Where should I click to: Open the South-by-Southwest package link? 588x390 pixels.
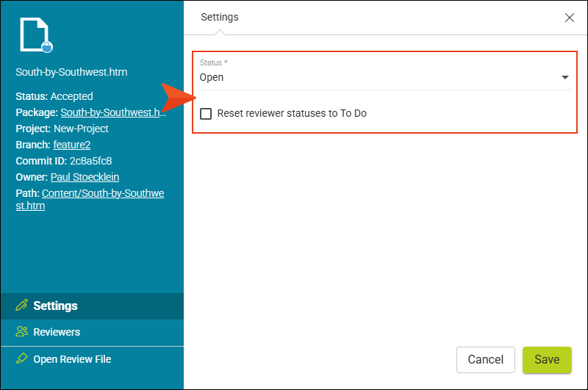pyautogui.click(x=113, y=112)
